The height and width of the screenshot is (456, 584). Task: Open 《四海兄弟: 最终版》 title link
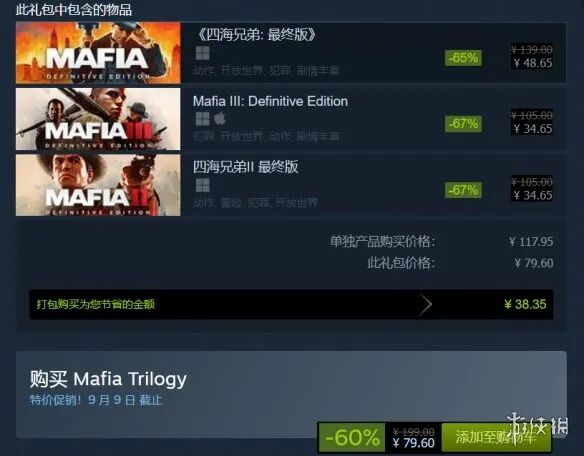(256, 35)
